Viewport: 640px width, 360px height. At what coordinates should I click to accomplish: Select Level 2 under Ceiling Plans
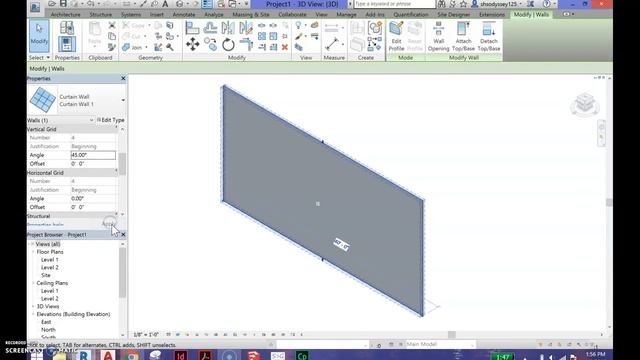[x=50, y=298]
